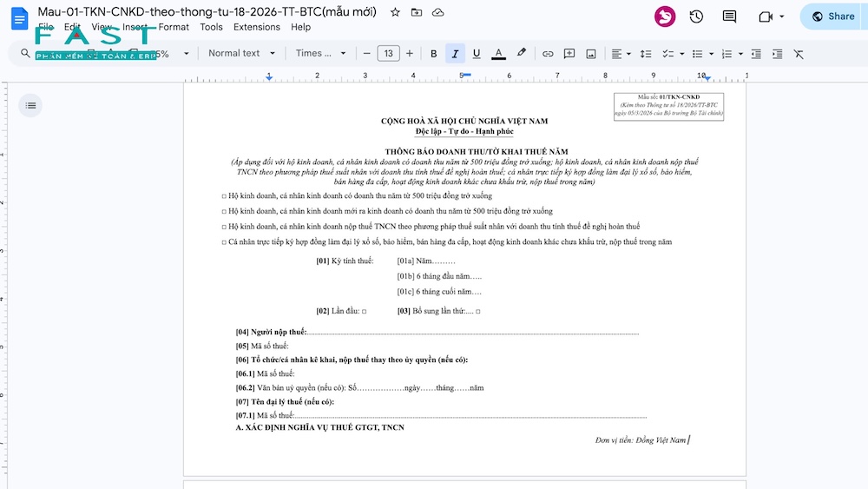868x489 pixels.
Task: Open text color tool
Action: pos(498,54)
